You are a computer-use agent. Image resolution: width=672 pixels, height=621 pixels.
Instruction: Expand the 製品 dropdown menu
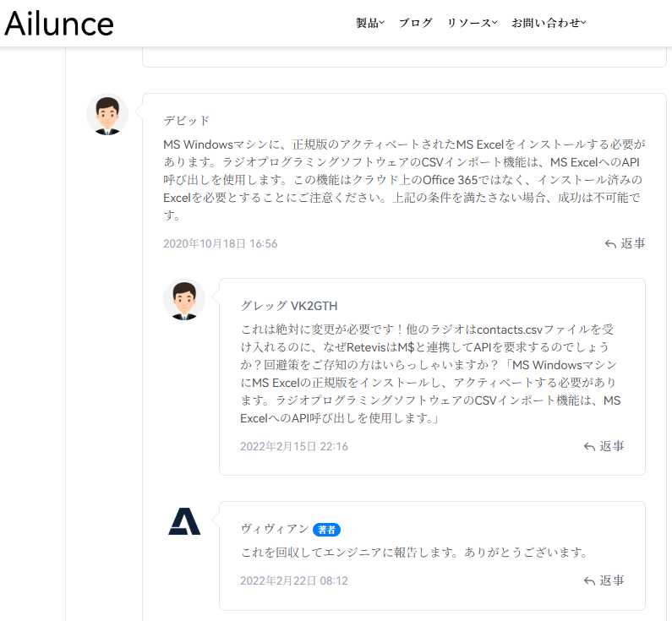pyautogui.click(x=370, y=23)
